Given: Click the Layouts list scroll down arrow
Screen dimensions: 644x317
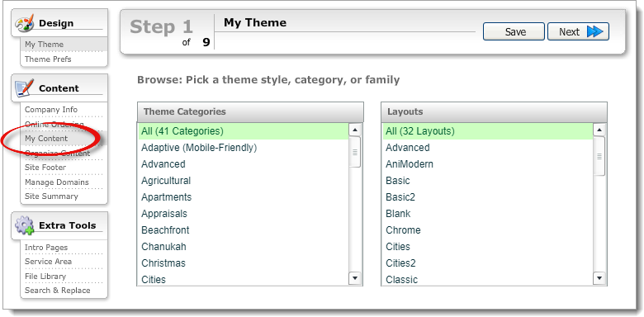Looking at the screenshot, I should 599,278.
